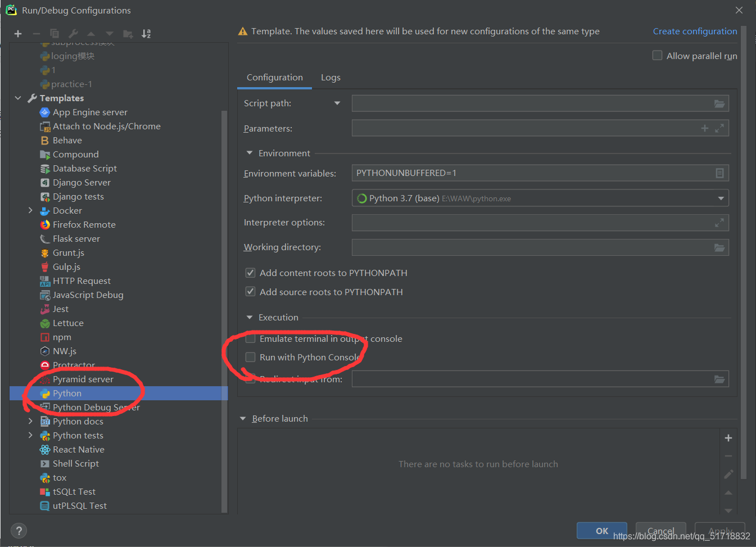Screen dimensions: 756x547
Task: Enable Emulate terminal in output console
Action: point(251,338)
